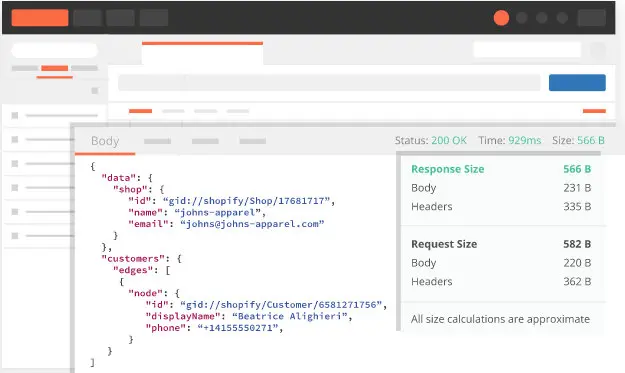Click the gray rectangular button at the header's right end
This screenshot has height=373, width=625.
(x=592, y=18)
